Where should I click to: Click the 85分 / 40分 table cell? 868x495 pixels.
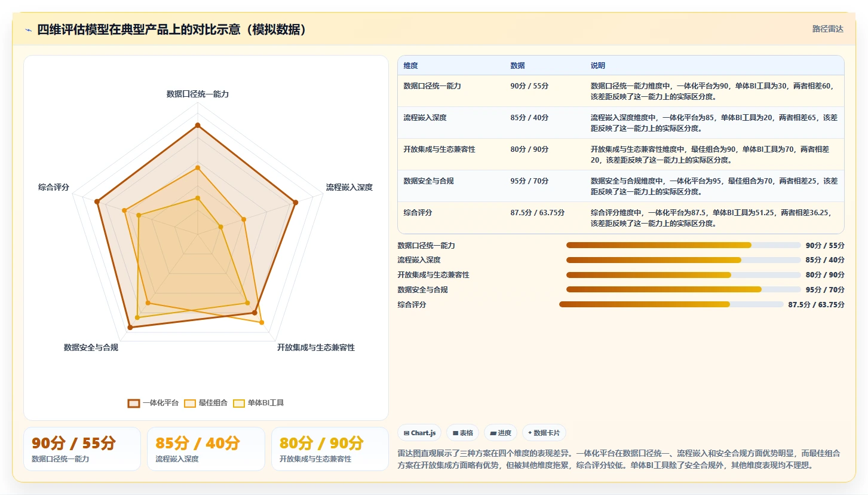[529, 118]
